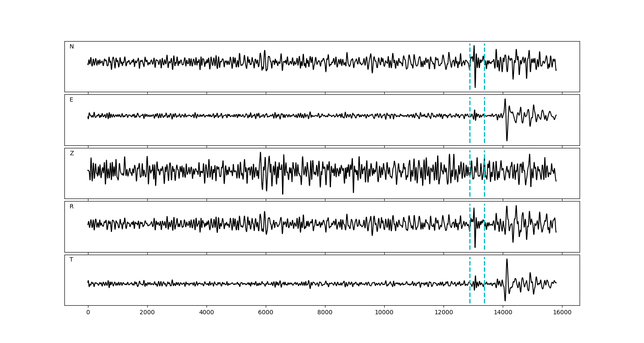644x343 pixels.
Task: Select the 14000 x-axis tick label
Action: (x=503, y=313)
